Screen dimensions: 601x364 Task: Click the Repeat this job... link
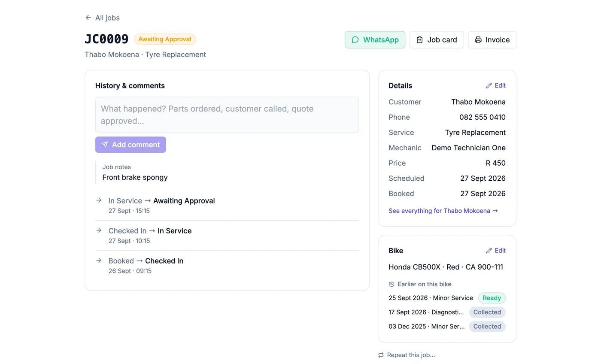click(x=407, y=355)
